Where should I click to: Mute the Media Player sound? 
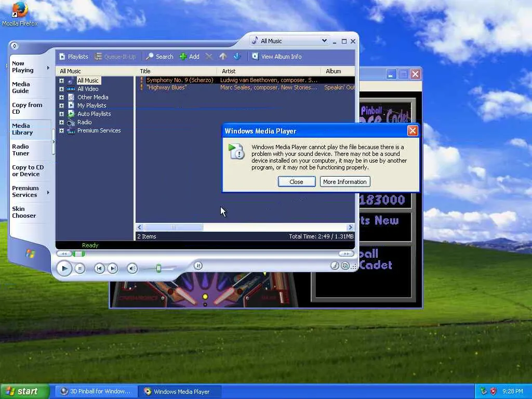click(x=132, y=269)
